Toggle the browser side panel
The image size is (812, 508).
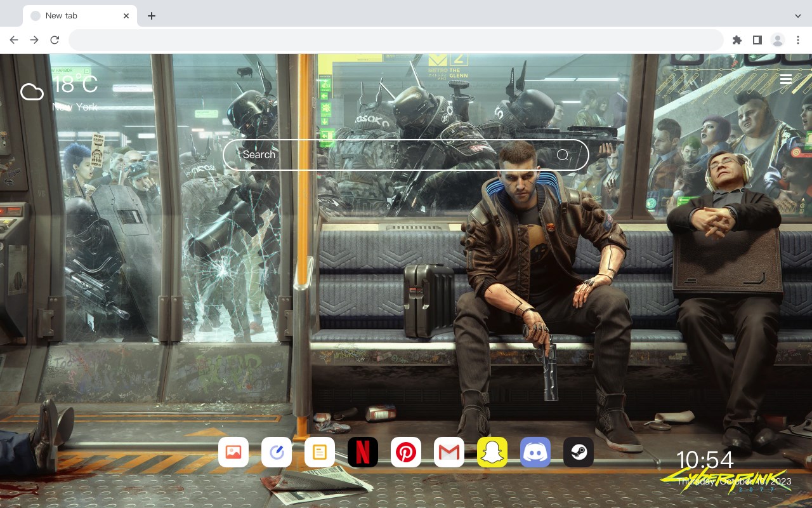point(757,40)
